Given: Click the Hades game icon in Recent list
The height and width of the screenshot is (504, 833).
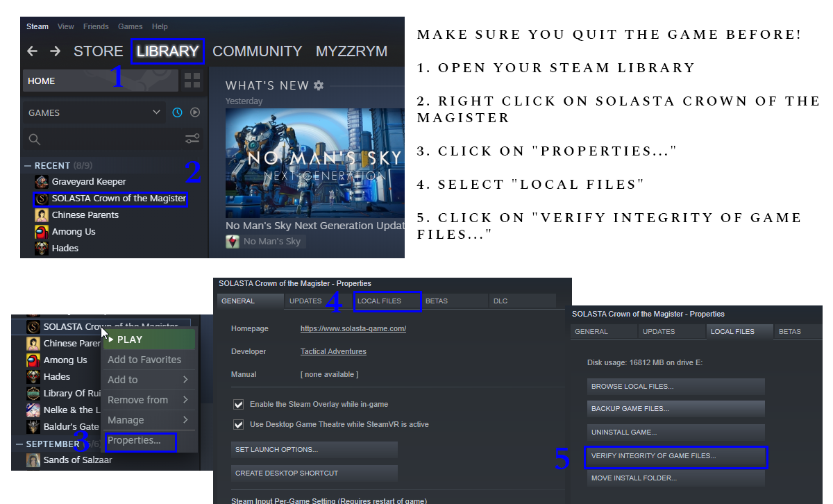Looking at the screenshot, I should [x=42, y=248].
